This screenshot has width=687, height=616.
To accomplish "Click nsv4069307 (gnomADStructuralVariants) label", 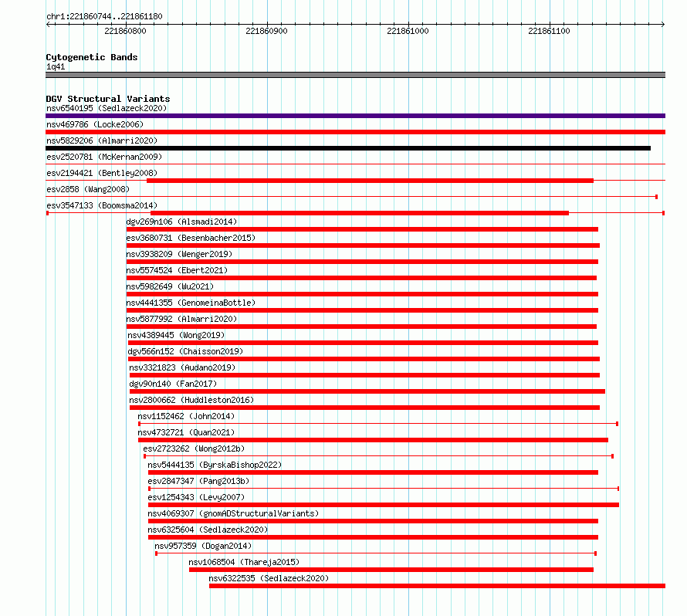I will pos(233,513).
